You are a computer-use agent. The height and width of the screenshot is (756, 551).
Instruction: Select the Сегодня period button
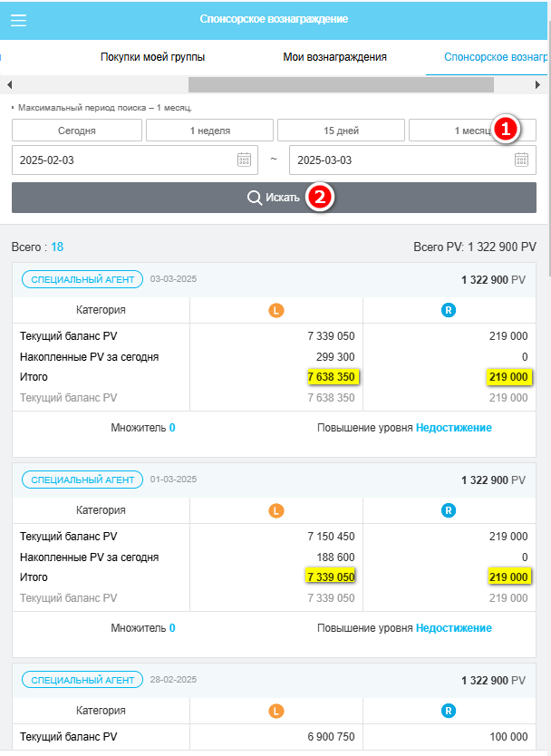coord(77,131)
